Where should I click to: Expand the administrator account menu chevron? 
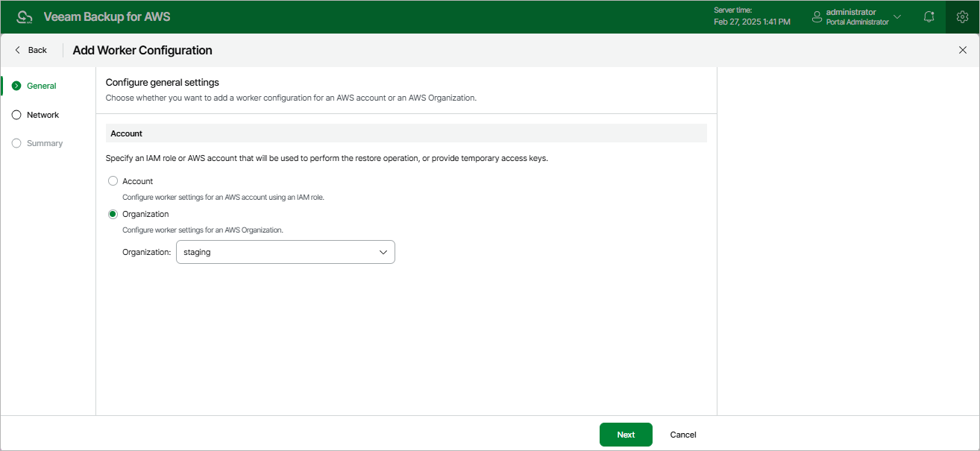point(897,16)
